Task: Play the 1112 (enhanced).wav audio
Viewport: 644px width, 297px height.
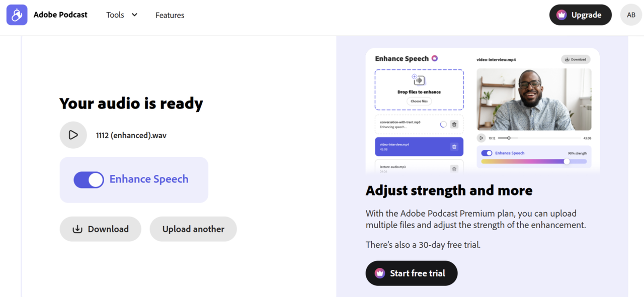Action: 73,135
